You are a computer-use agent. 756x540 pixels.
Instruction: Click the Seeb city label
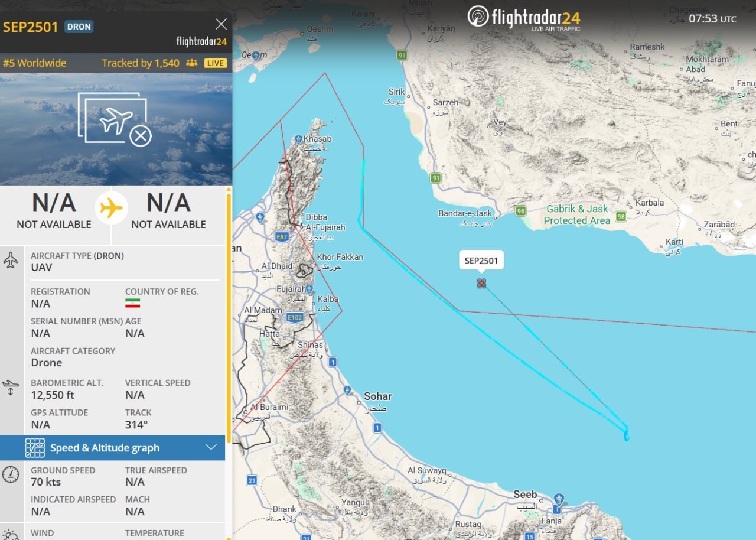pyautogui.click(x=525, y=495)
